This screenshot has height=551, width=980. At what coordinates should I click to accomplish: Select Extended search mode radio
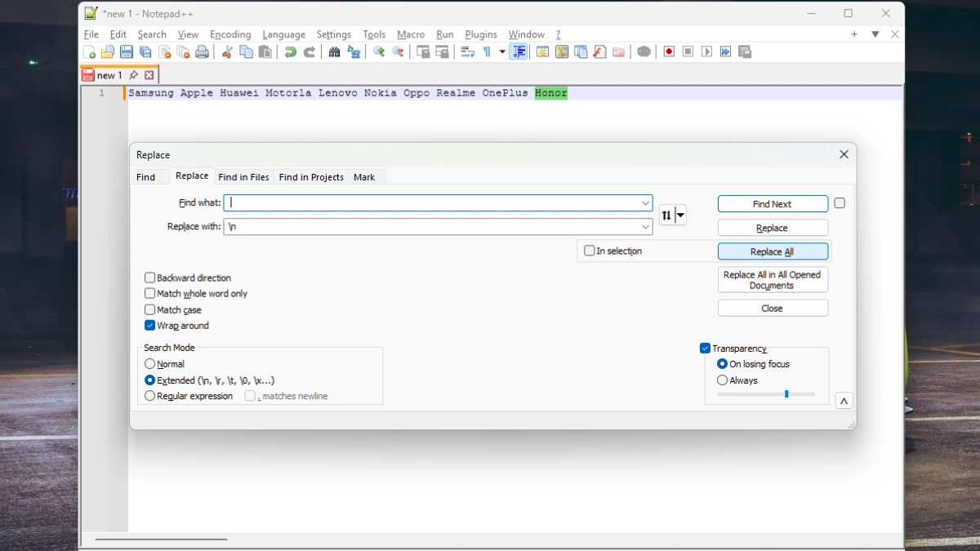tap(149, 380)
